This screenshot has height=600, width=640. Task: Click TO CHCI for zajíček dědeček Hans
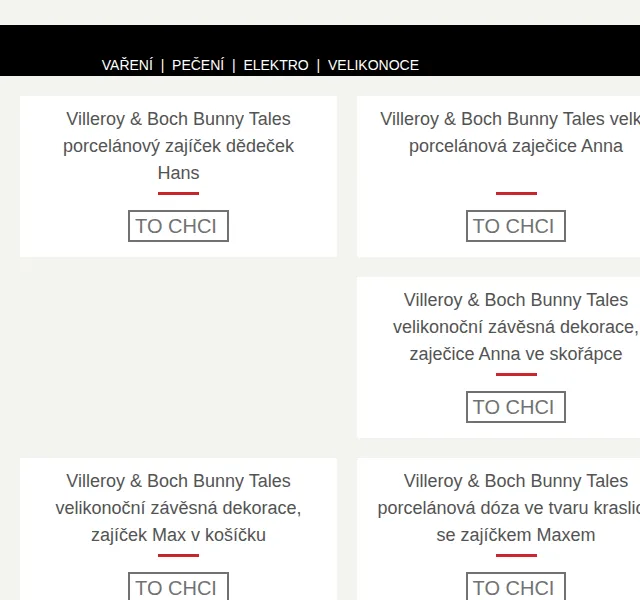[x=178, y=226]
